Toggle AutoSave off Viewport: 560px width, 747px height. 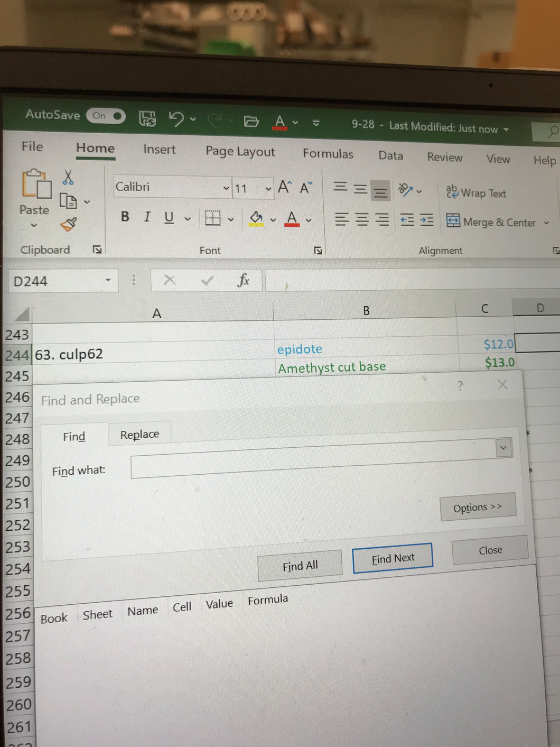click(106, 116)
